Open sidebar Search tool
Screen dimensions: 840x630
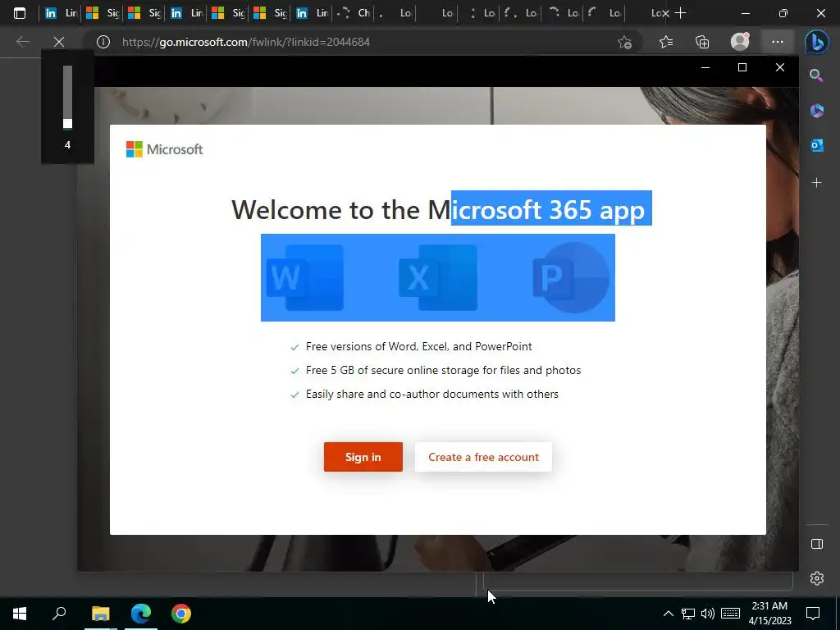click(x=816, y=75)
